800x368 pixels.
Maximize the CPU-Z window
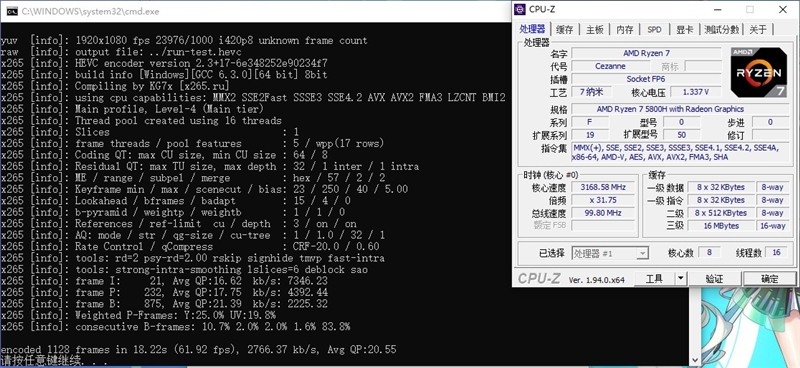tap(749, 9)
